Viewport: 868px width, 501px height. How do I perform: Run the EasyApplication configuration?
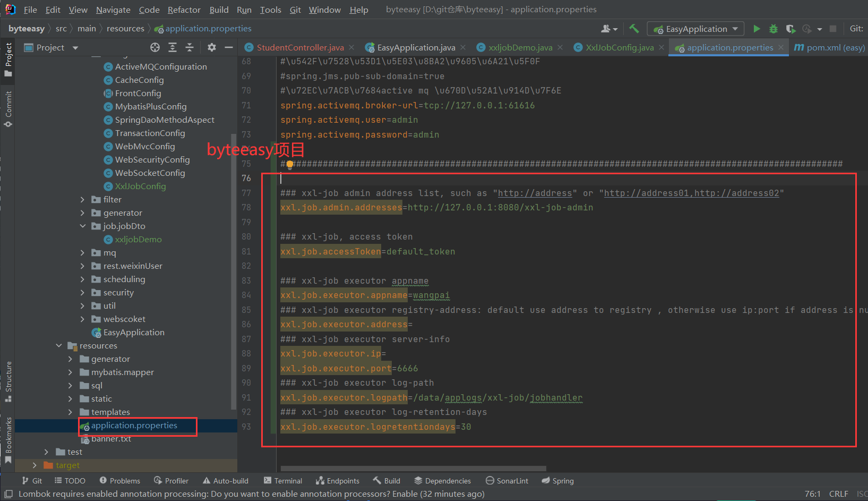[757, 29]
